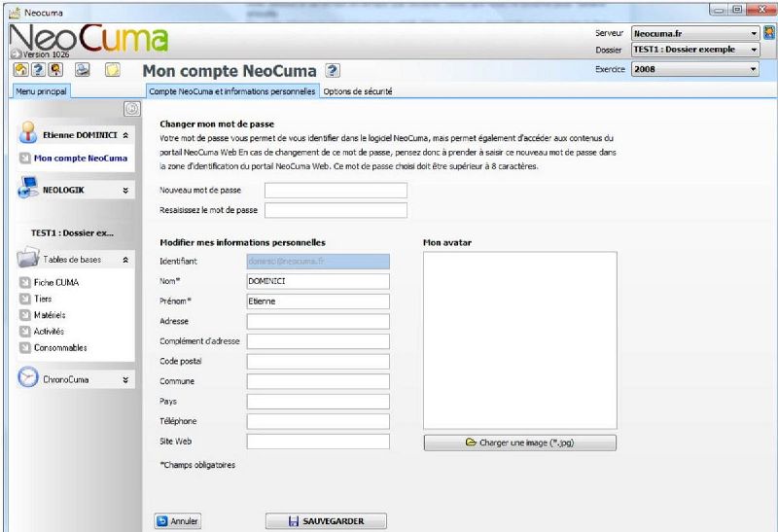
Task: Click Charger une image (*.jpg) button
Action: [x=520, y=443]
